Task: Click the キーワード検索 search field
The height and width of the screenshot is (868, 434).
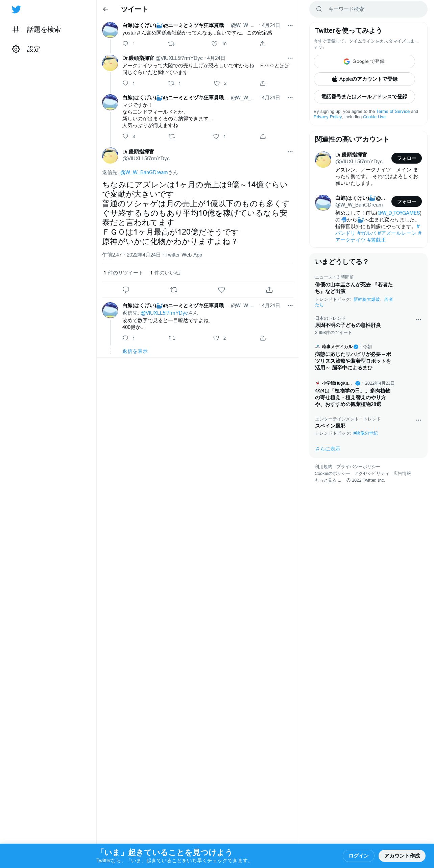Action: click(368, 9)
